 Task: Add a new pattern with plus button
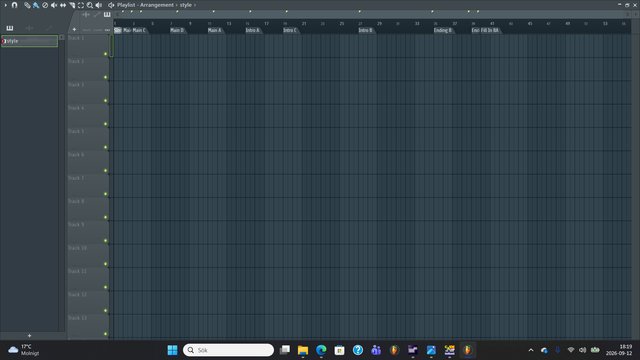[29, 336]
